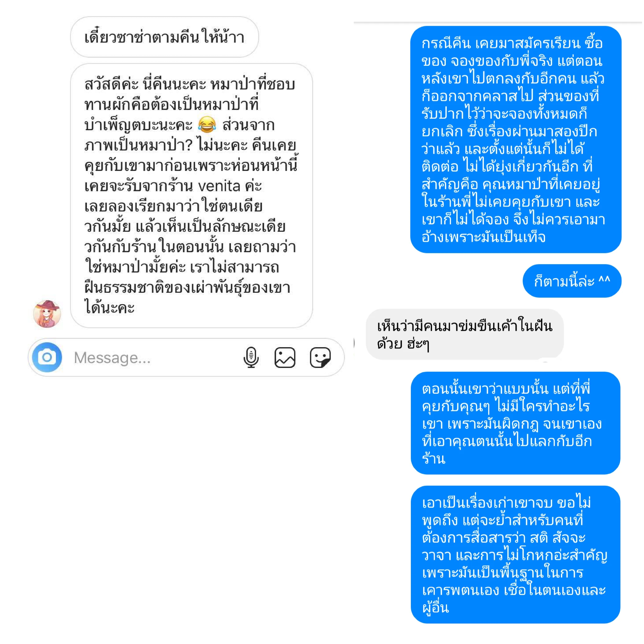Image resolution: width=644 pixels, height=644 pixels.
Task: Tap the first short message bubble at top left
Action: 165,37
